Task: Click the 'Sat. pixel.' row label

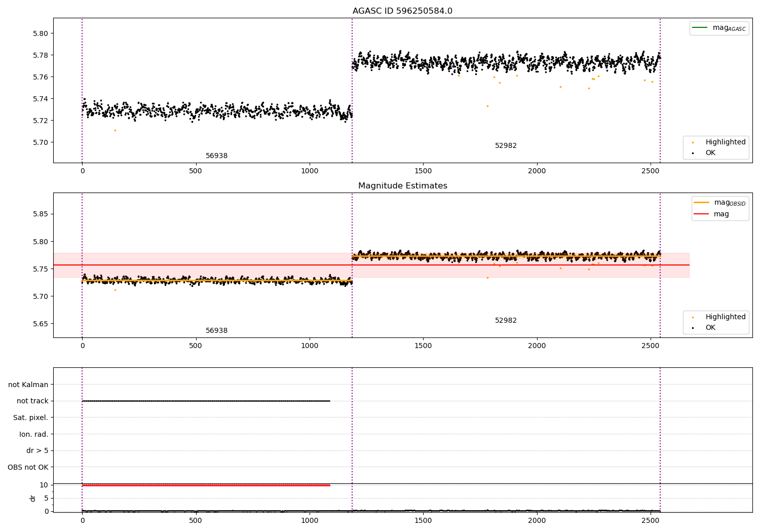Action: tap(30, 417)
